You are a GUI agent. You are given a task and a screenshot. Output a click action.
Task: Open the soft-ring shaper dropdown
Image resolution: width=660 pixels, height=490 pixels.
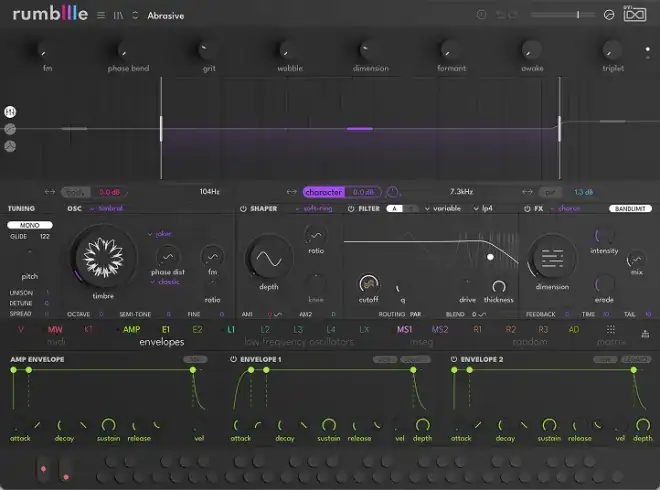[x=314, y=208]
